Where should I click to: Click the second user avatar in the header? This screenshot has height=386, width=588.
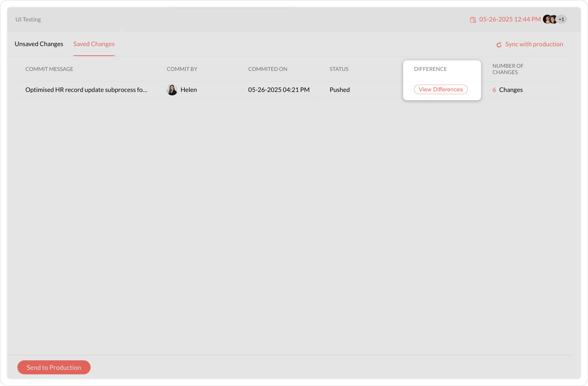(553, 19)
